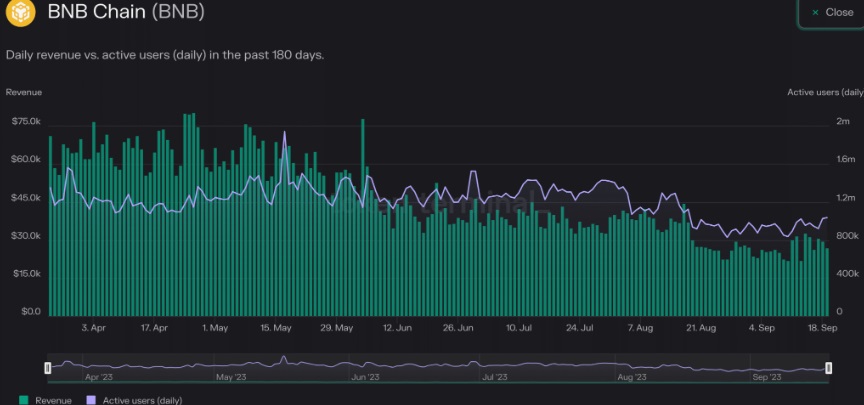
Task: Click the 800k active users axis value
Action: pos(847,235)
